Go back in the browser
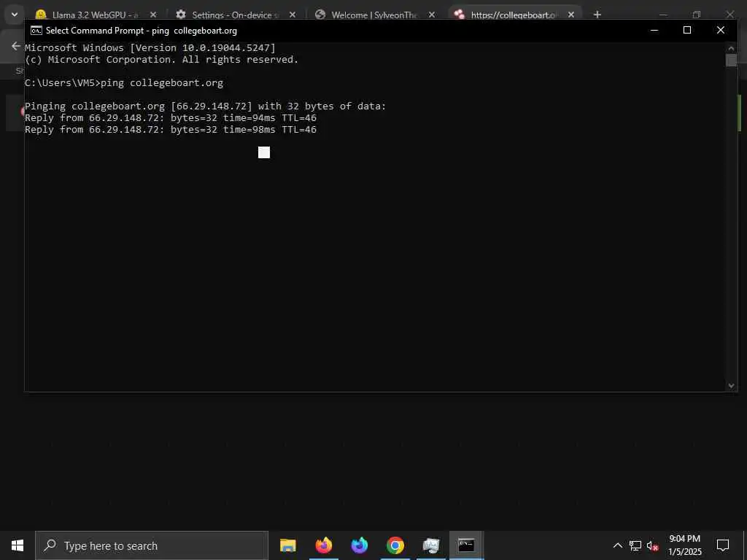Viewport: 747px width, 560px height. (x=16, y=46)
